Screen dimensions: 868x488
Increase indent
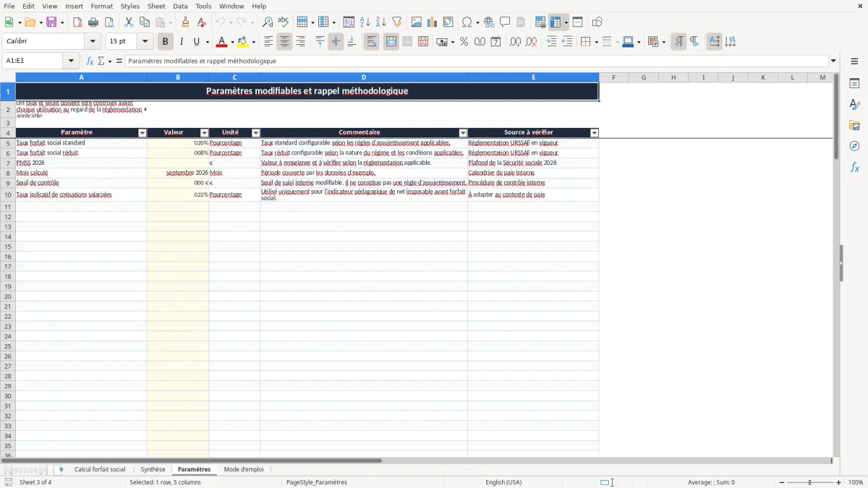(x=551, y=42)
